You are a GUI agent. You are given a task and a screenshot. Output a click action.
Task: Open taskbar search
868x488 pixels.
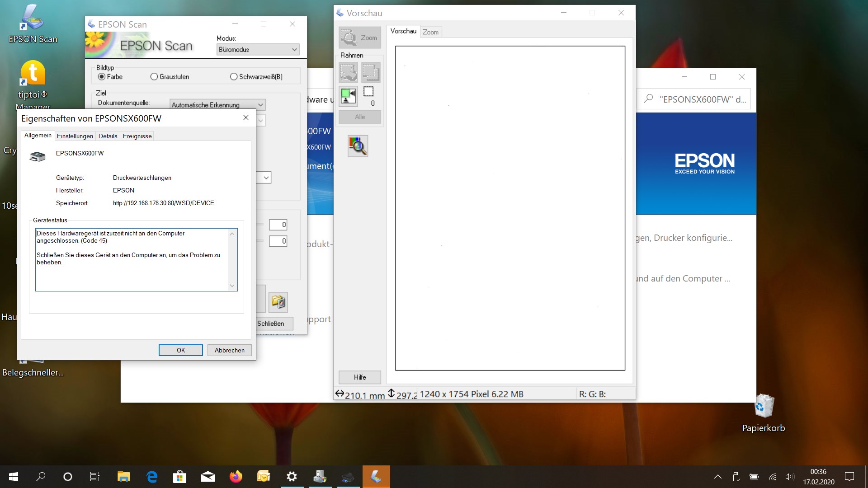tap(41, 477)
